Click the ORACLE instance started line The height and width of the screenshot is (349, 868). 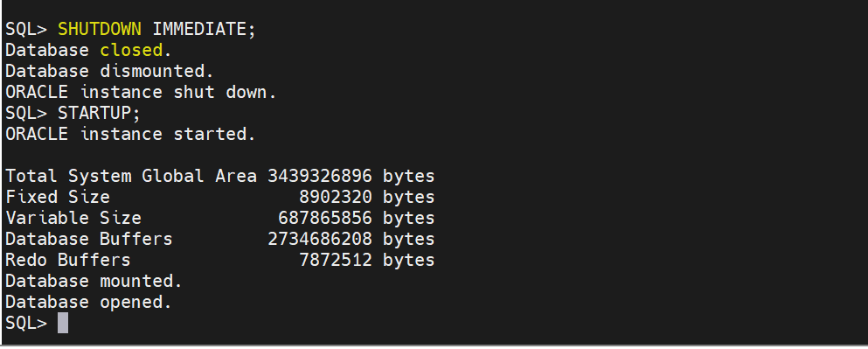pyautogui.click(x=130, y=134)
